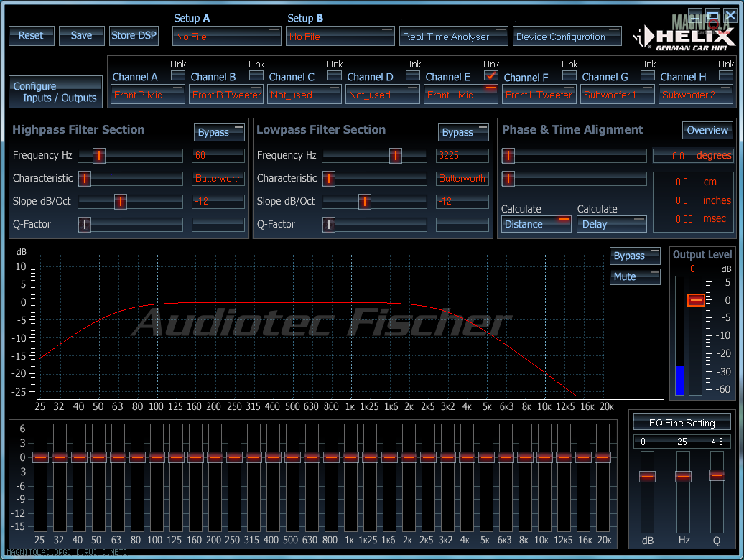Select Channel C Not_used
Screen dimensions: 744x560
pyautogui.click(x=304, y=94)
